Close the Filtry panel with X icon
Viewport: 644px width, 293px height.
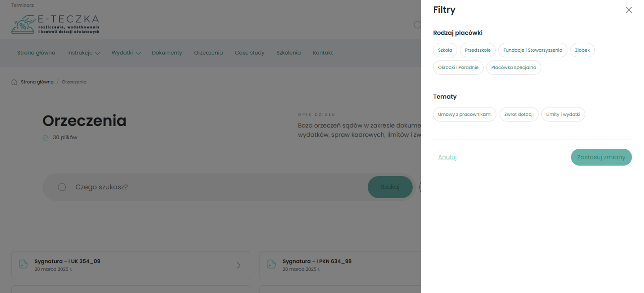(x=629, y=10)
